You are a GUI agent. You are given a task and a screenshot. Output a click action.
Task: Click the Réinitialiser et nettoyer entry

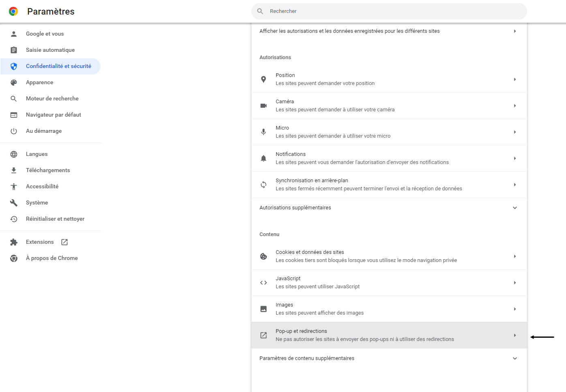(x=55, y=219)
